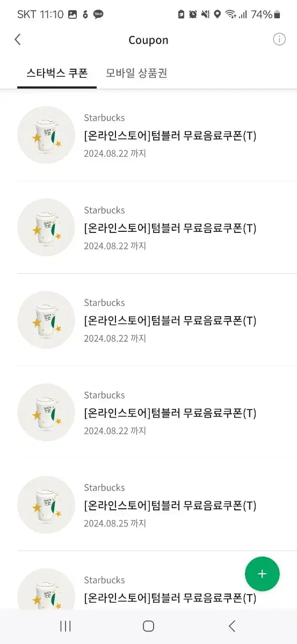Tap the back arrow in Coupon header
The height and width of the screenshot is (644, 297).
18,40
